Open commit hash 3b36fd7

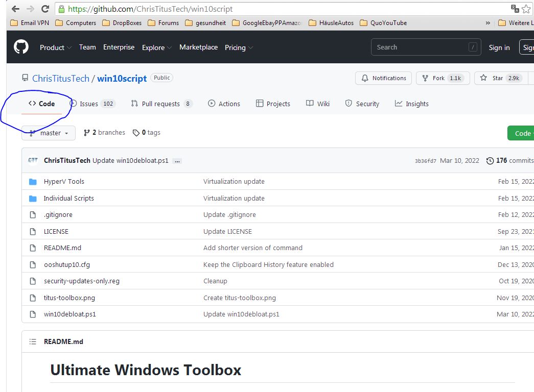coord(425,161)
